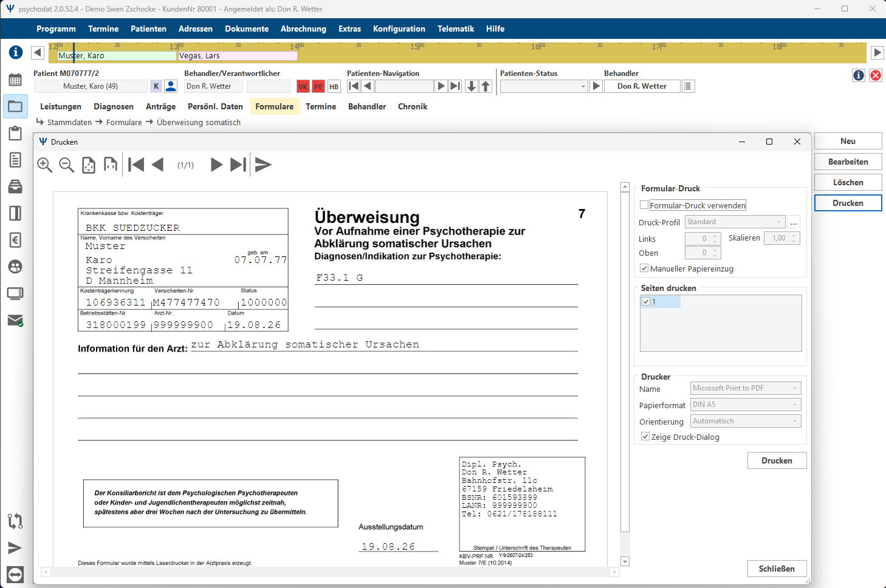The height and width of the screenshot is (588, 886).
Task: Click the Skalieren value stepper
Action: tap(794, 238)
